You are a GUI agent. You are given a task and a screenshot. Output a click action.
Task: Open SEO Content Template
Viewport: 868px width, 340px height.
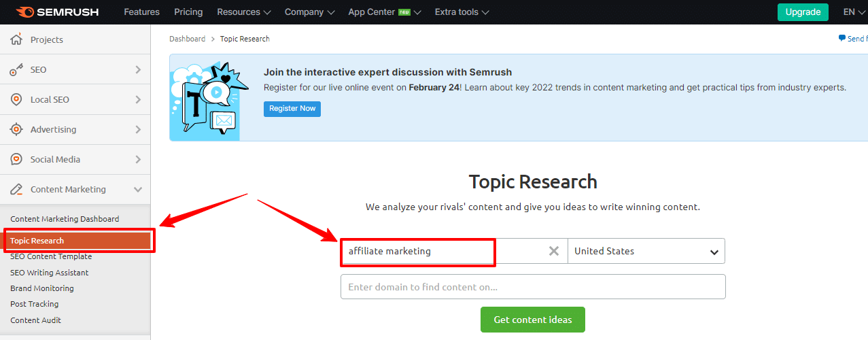pyautogui.click(x=51, y=256)
